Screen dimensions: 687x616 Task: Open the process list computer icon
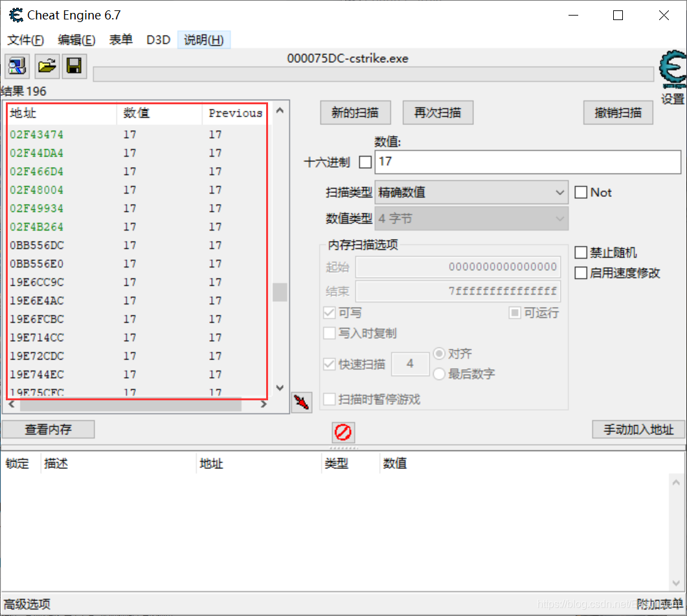tap(17, 66)
